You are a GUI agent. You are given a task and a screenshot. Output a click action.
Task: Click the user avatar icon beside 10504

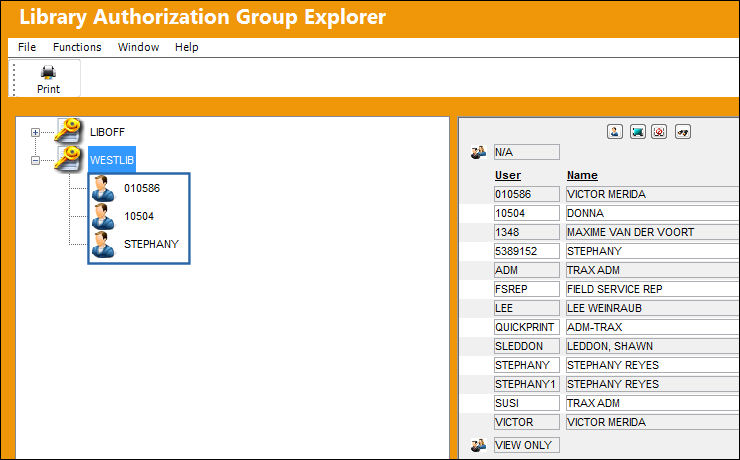coord(103,216)
